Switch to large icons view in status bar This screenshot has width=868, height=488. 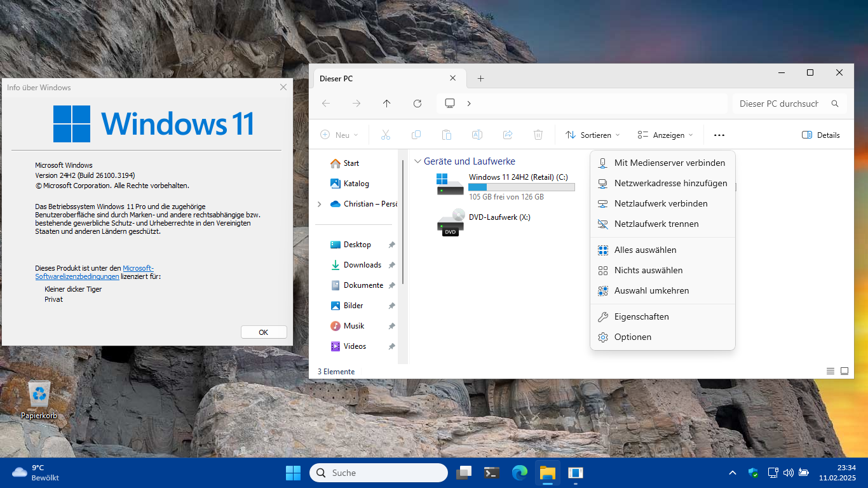pos(844,371)
